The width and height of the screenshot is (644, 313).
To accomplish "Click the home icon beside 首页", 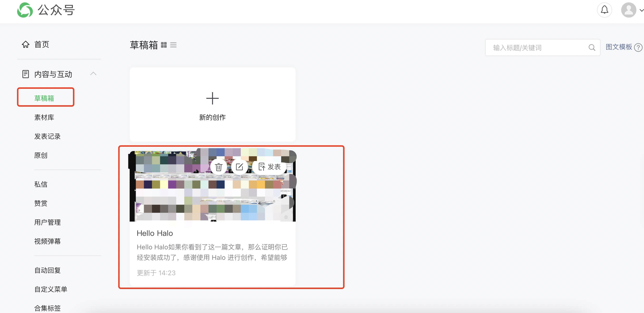I will point(25,44).
